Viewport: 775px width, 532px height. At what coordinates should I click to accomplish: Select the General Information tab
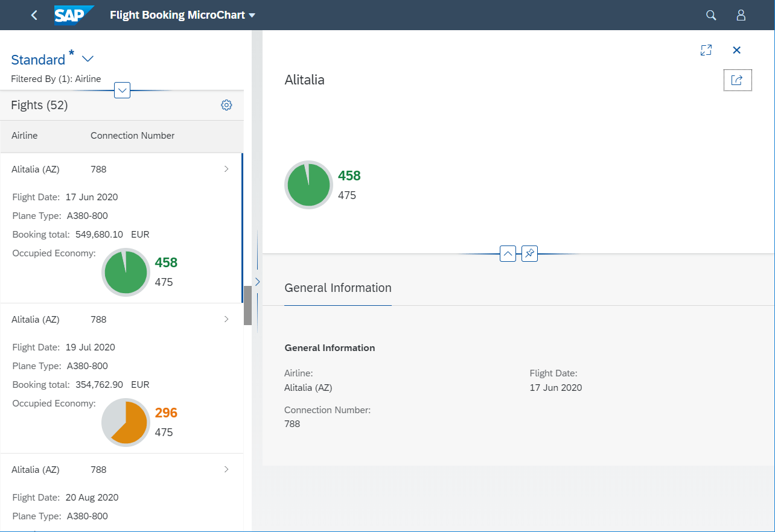point(338,288)
